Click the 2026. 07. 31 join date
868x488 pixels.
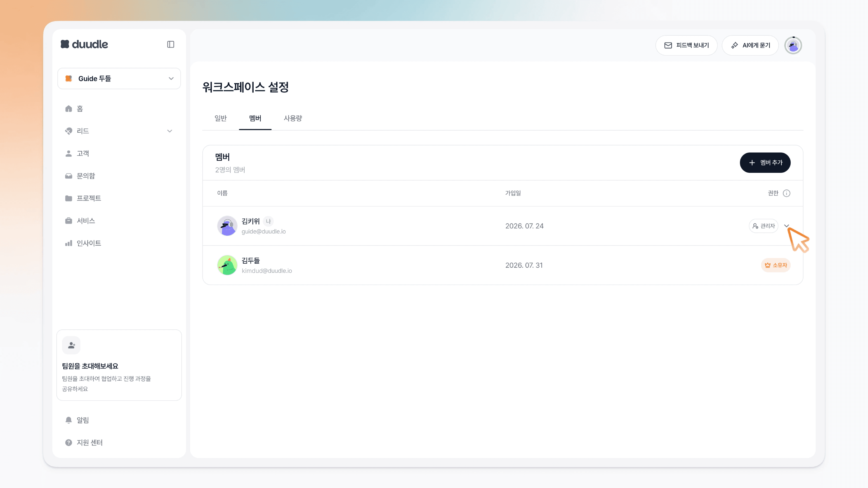click(524, 265)
